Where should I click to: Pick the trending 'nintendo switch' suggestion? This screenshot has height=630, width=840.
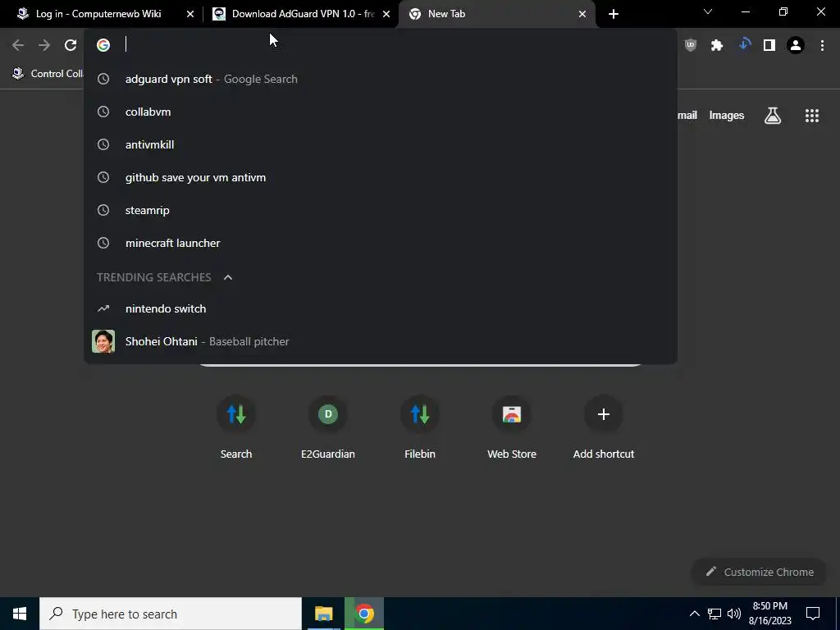point(381,308)
